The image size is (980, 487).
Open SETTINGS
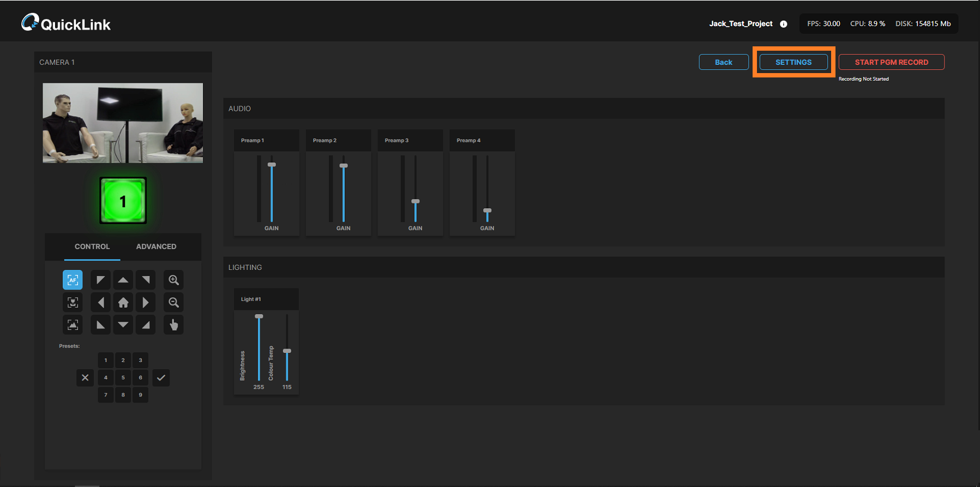(793, 62)
